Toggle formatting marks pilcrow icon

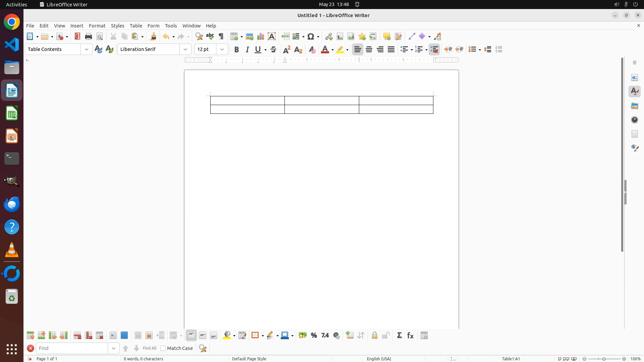(x=221, y=36)
